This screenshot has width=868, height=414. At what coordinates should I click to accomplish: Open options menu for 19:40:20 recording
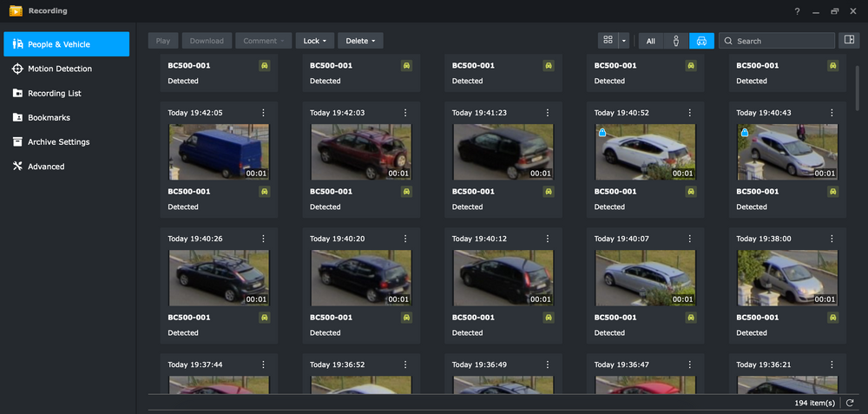click(x=405, y=239)
